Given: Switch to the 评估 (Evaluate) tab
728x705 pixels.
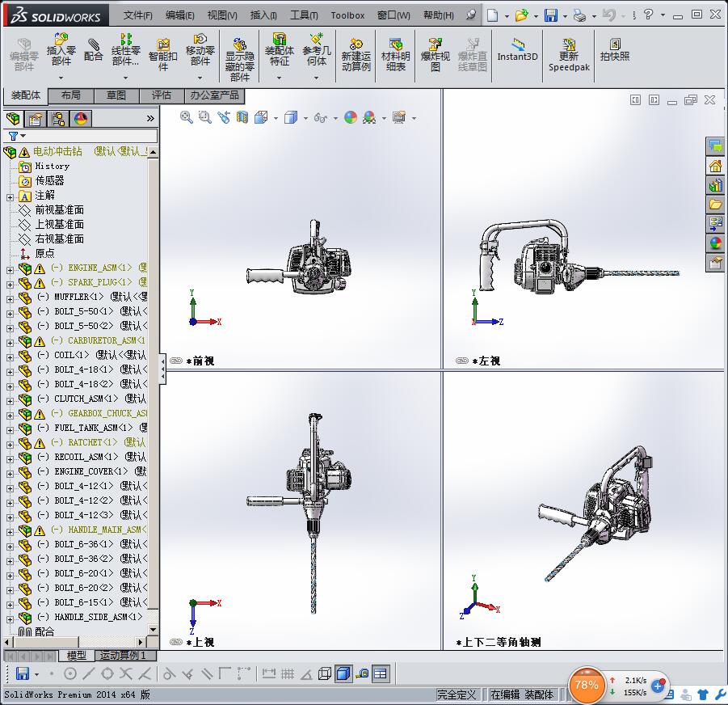Looking at the screenshot, I should point(162,95).
